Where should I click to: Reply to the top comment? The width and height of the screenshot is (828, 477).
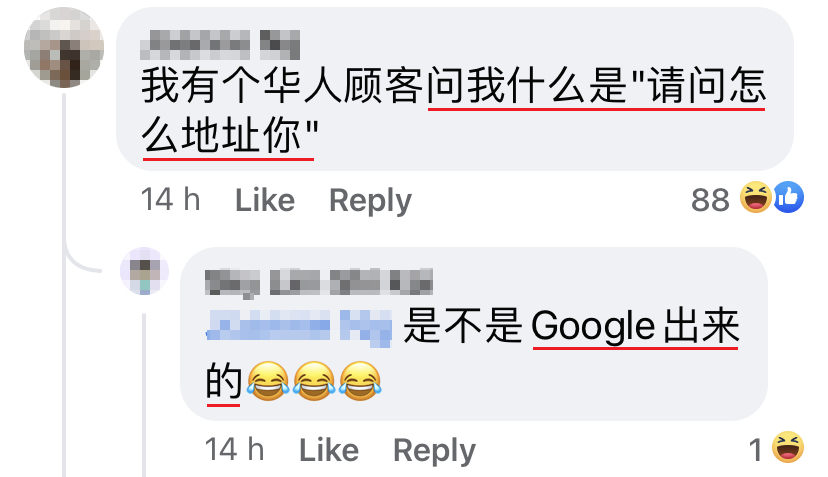[x=370, y=201]
